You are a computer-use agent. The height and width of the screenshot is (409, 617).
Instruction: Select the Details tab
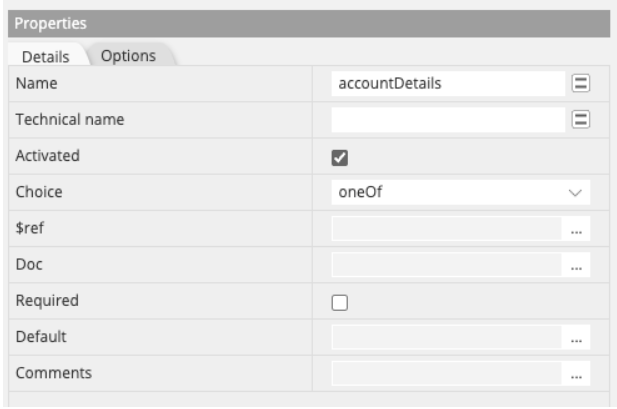click(44, 57)
